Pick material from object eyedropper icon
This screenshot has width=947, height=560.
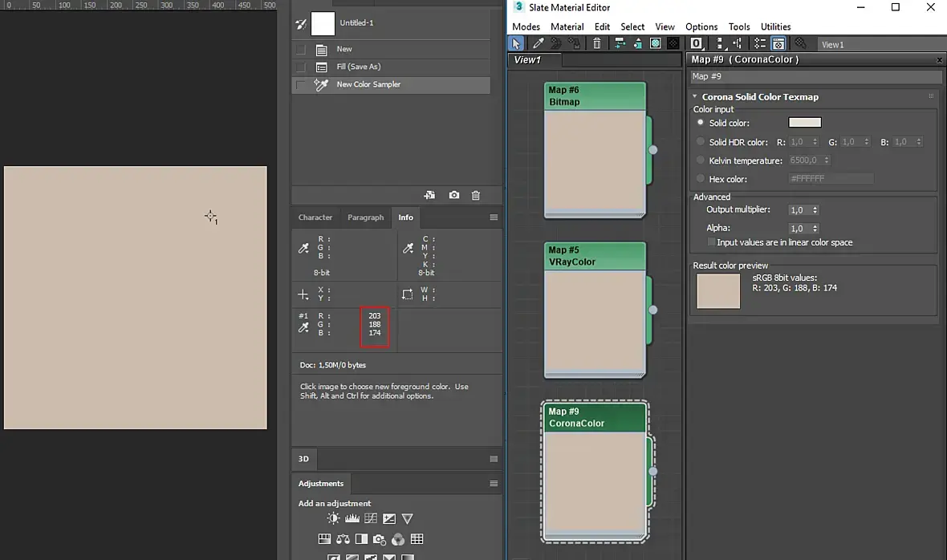pyautogui.click(x=539, y=43)
